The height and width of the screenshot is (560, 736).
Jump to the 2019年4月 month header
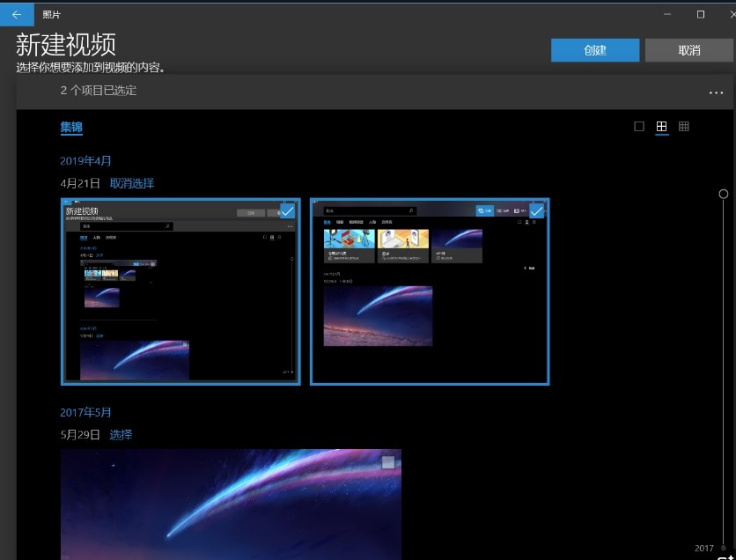coord(85,161)
